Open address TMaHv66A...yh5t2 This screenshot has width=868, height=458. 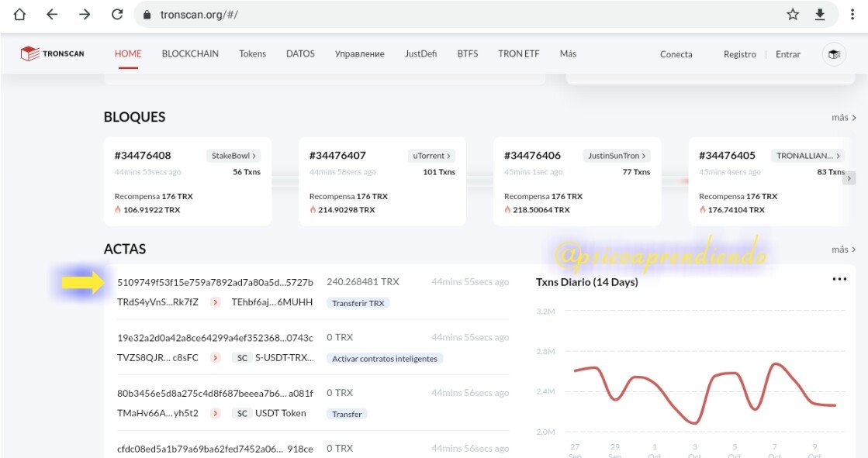click(x=157, y=412)
